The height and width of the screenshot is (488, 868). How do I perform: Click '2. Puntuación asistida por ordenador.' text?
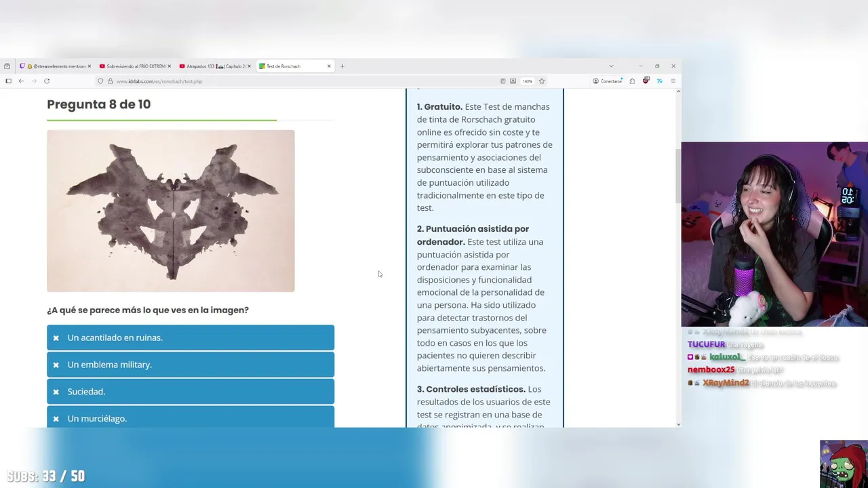pos(473,235)
